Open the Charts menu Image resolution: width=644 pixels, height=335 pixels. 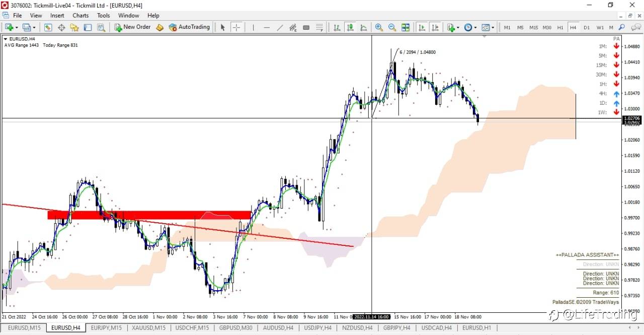click(x=80, y=16)
